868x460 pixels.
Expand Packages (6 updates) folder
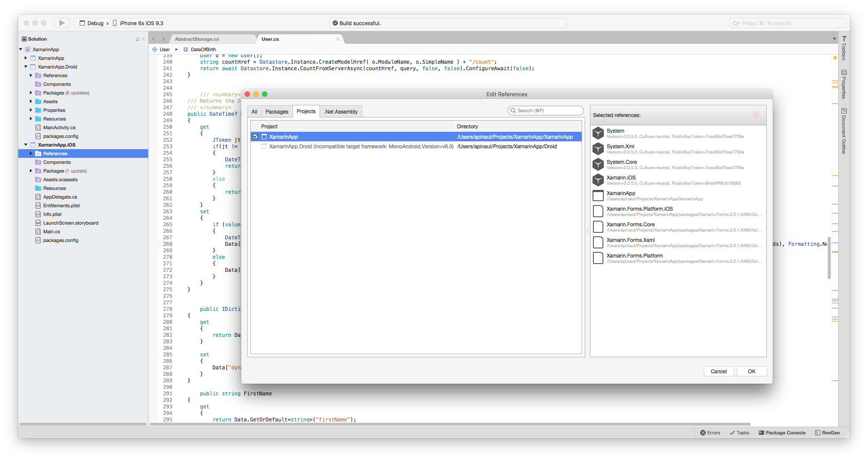pyautogui.click(x=31, y=93)
